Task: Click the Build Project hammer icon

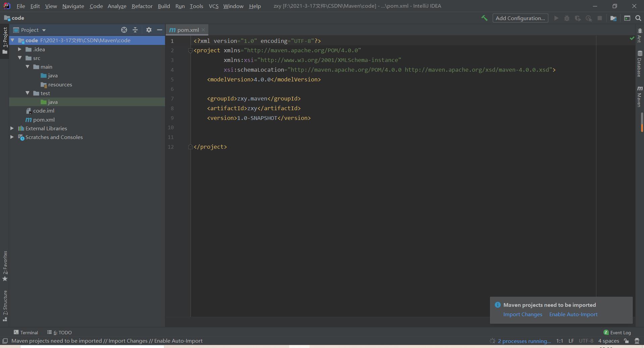Action: tap(484, 18)
